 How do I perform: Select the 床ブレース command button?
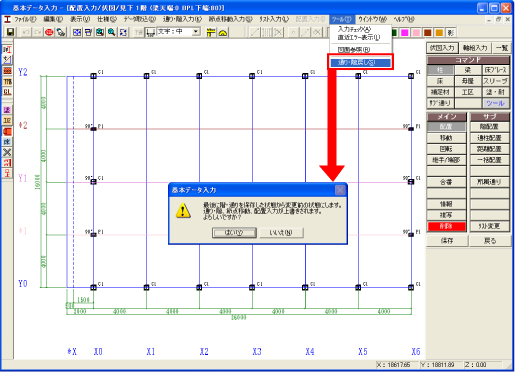coord(496,70)
